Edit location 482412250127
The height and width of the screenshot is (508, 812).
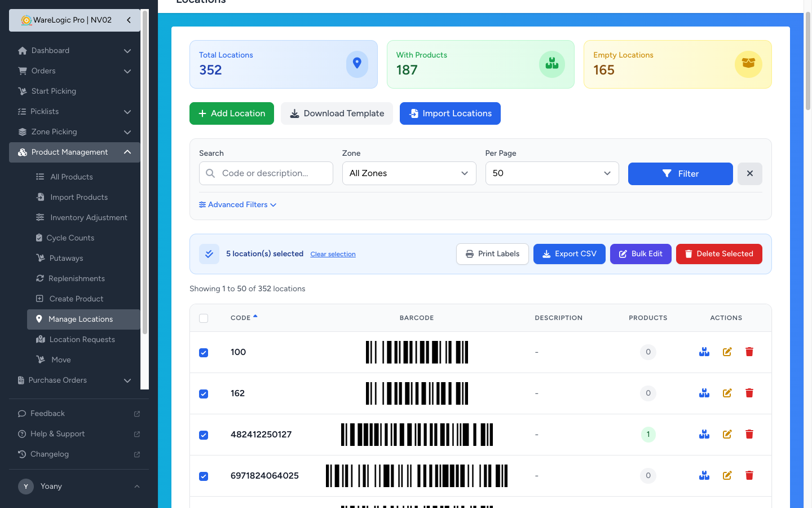point(727,435)
